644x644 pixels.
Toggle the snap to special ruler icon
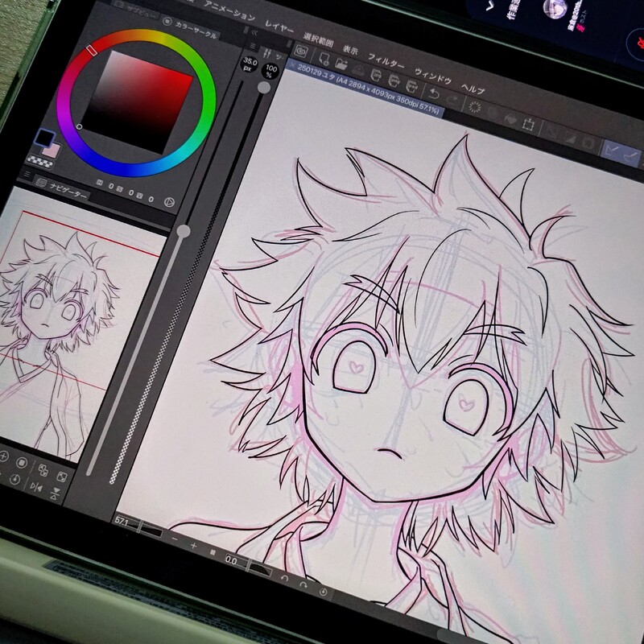(632, 157)
